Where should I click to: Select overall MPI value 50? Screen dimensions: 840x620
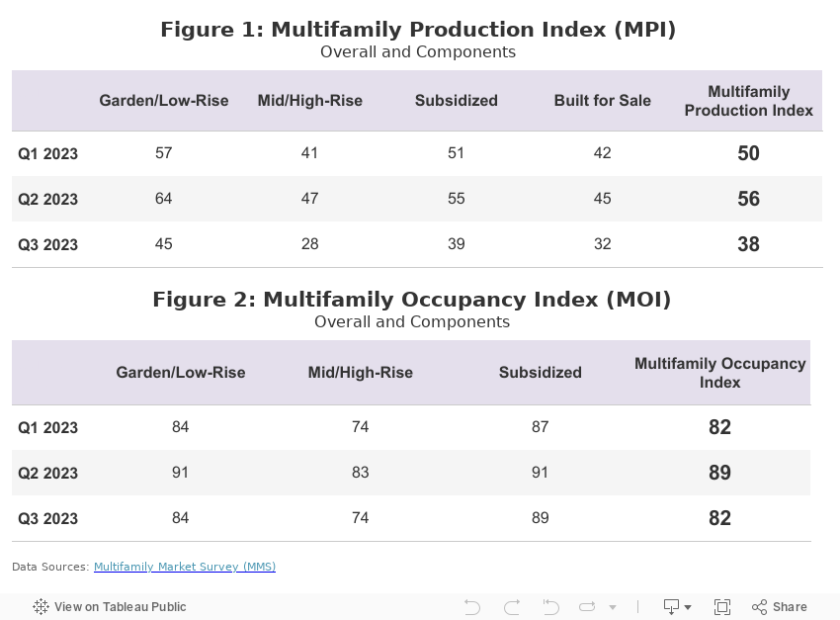point(749,154)
